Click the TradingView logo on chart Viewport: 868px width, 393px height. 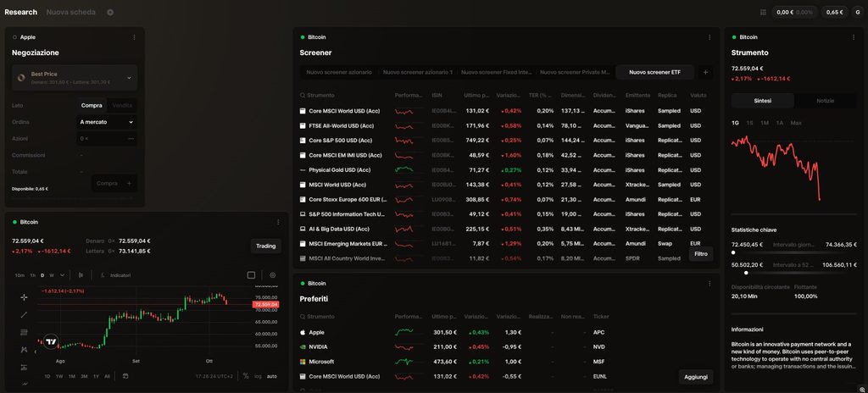click(51, 342)
